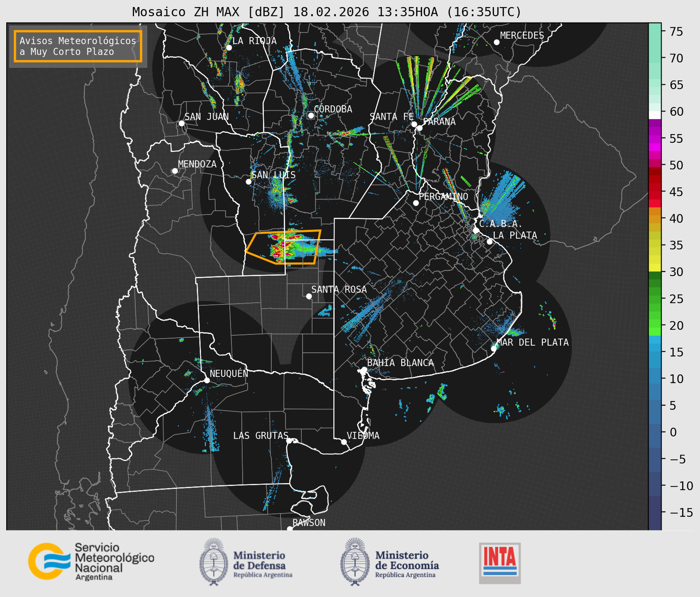Select the Córdoba city marker dot
This screenshot has width=700, height=597.
pos(311,115)
